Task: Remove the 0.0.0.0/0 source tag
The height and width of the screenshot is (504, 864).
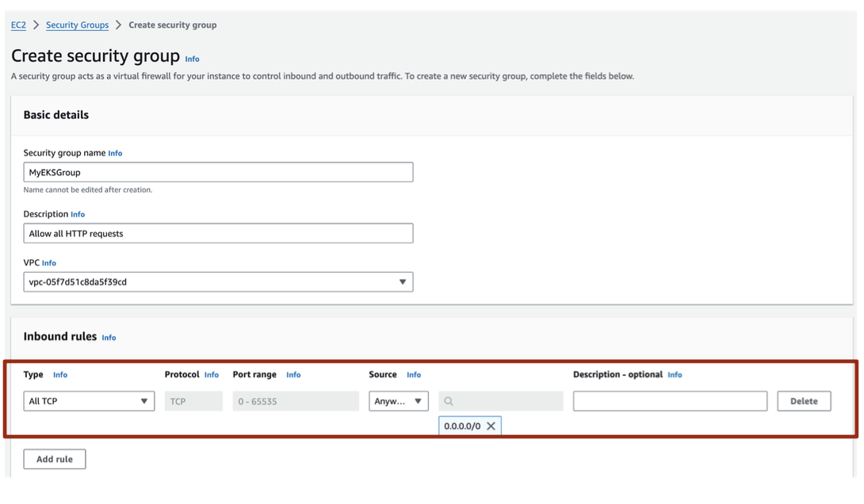Action: [491, 426]
